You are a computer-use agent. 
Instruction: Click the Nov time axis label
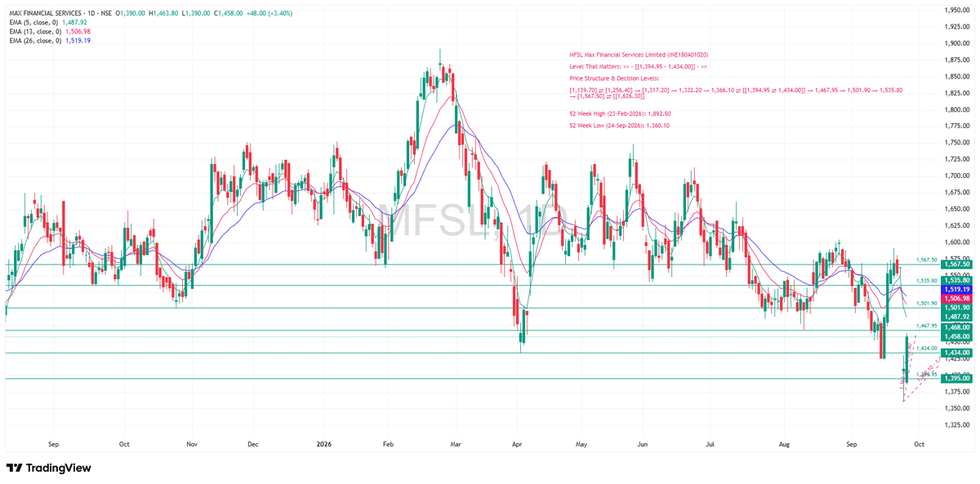tap(193, 444)
